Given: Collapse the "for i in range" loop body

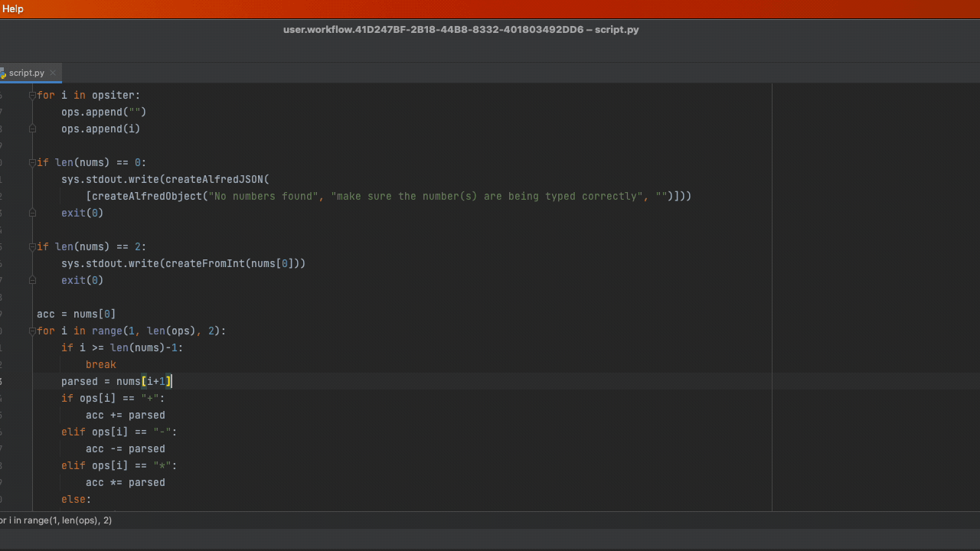Looking at the screenshot, I should tap(32, 331).
